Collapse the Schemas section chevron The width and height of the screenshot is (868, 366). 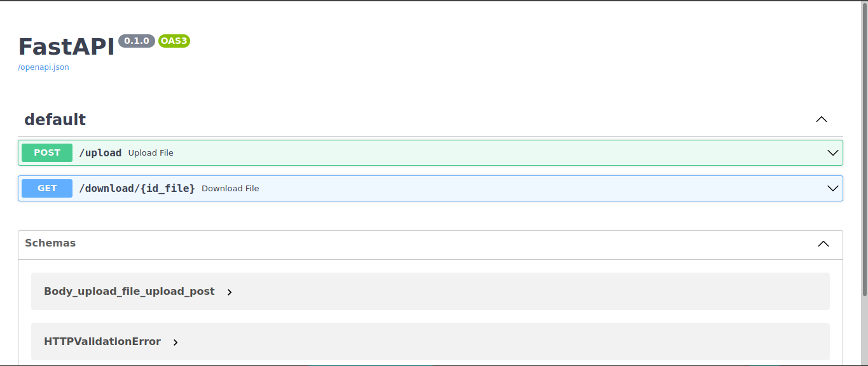coord(823,244)
